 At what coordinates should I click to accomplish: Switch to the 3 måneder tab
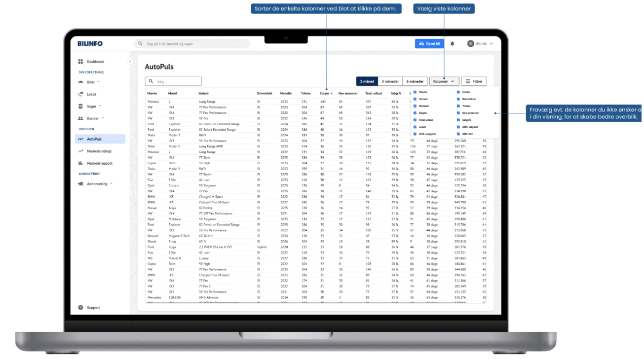pos(390,81)
